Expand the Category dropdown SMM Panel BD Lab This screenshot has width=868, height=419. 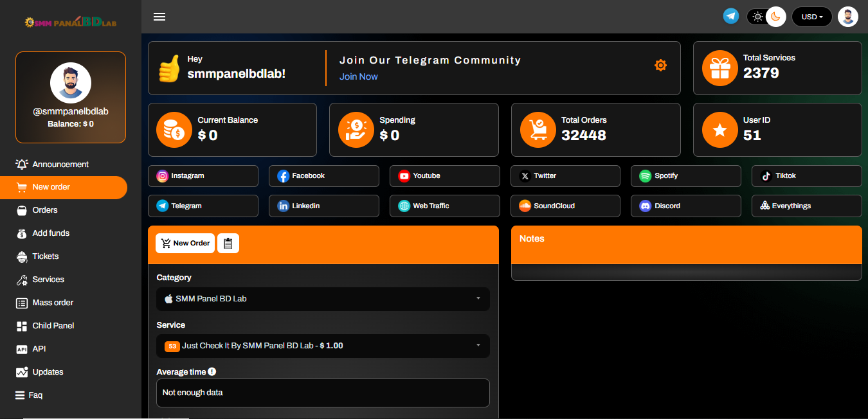(323, 299)
